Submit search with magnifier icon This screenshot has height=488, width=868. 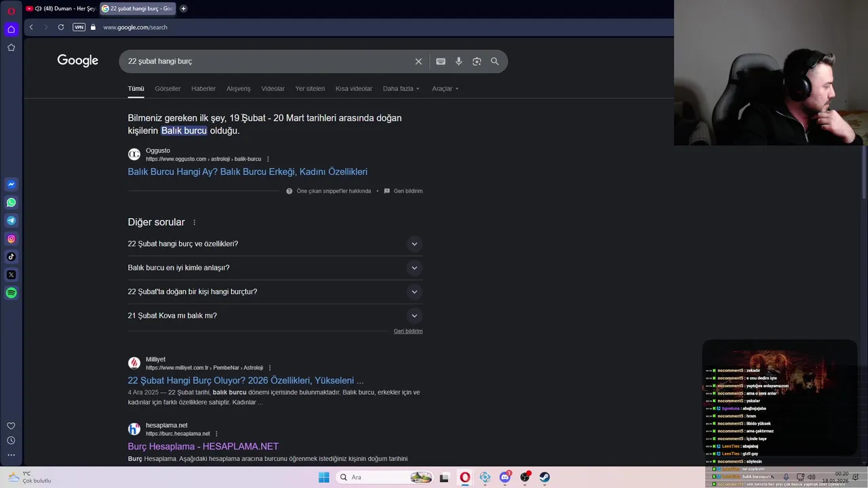coord(495,61)
